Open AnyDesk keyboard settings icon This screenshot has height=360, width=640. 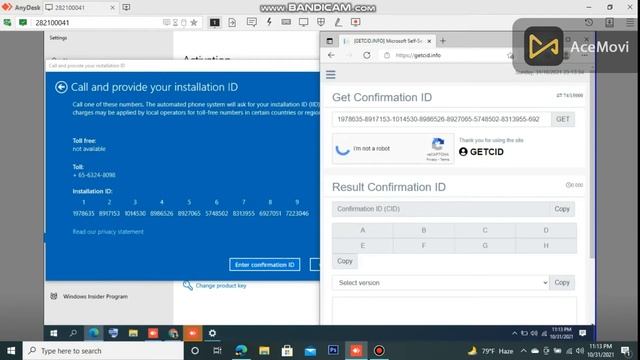click(286, 22)
